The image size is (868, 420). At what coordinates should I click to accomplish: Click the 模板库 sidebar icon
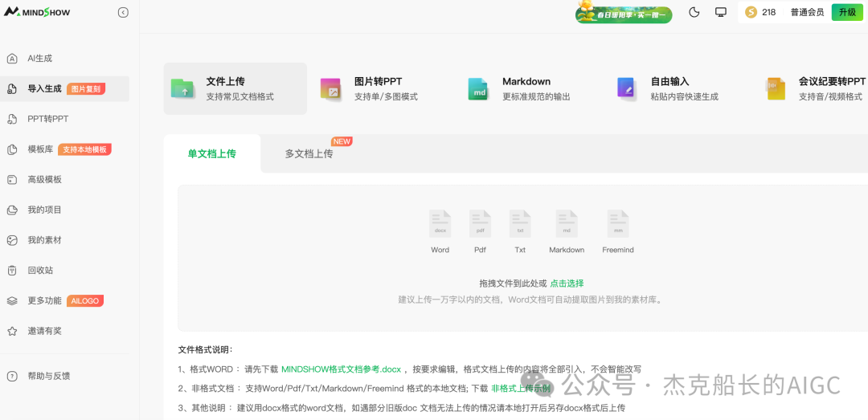11,149
